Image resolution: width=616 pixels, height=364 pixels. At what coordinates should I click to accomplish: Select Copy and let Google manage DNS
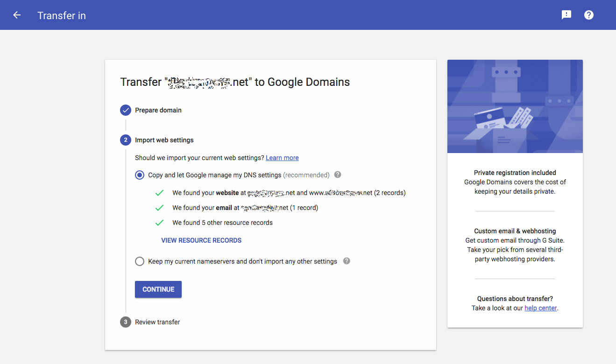(140, 175)
